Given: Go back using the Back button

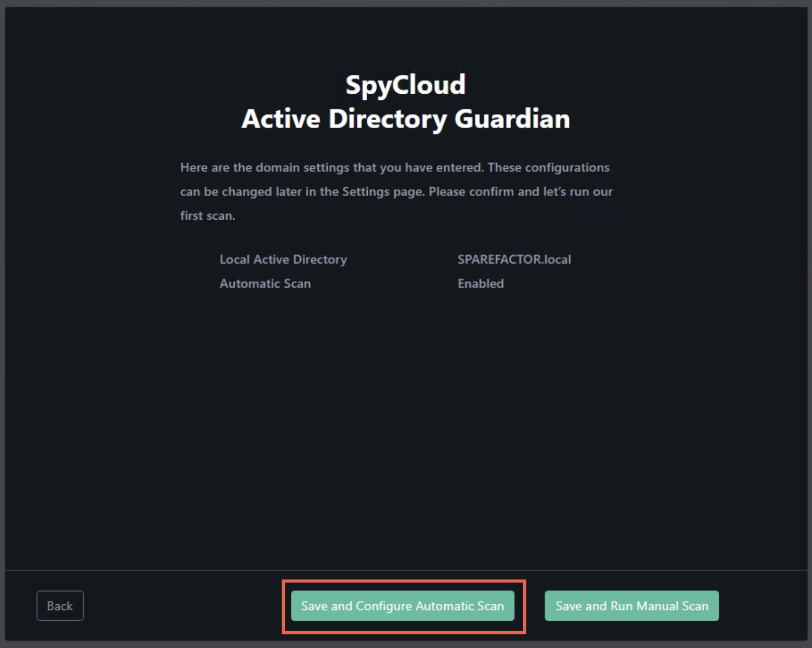Looking at the screenshot, I should click(60, 606).
